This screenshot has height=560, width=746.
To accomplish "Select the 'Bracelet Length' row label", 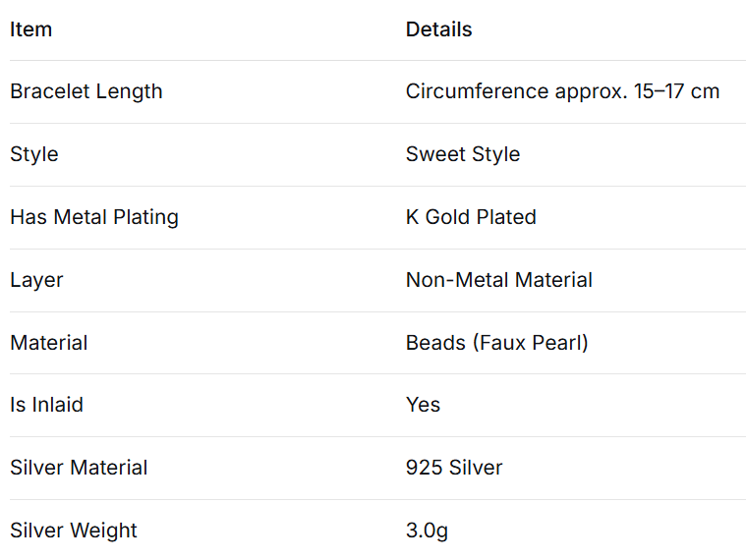I will click(x=86, y=91).
